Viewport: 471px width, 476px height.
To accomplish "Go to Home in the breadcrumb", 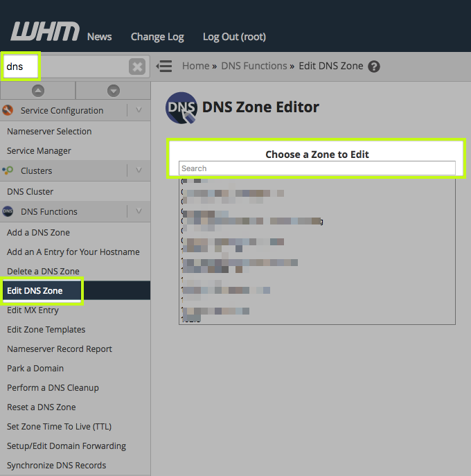I will 196,66.
